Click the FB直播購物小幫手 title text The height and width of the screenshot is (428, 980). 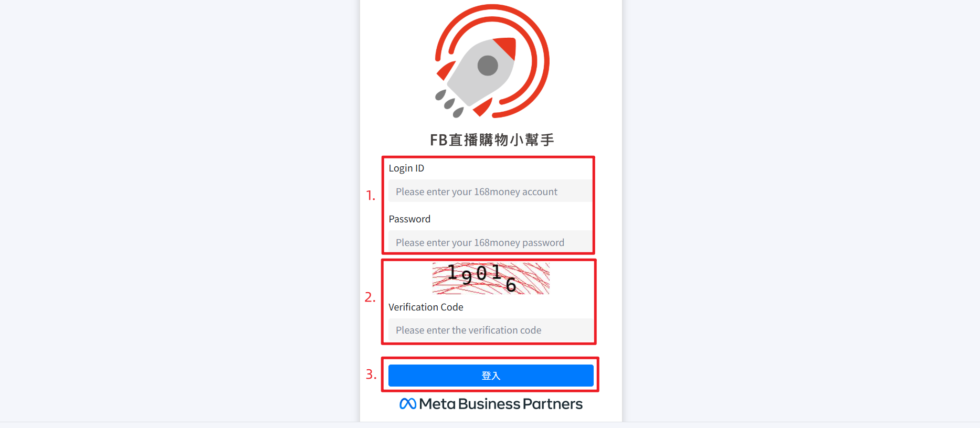(x=492, y=140)
